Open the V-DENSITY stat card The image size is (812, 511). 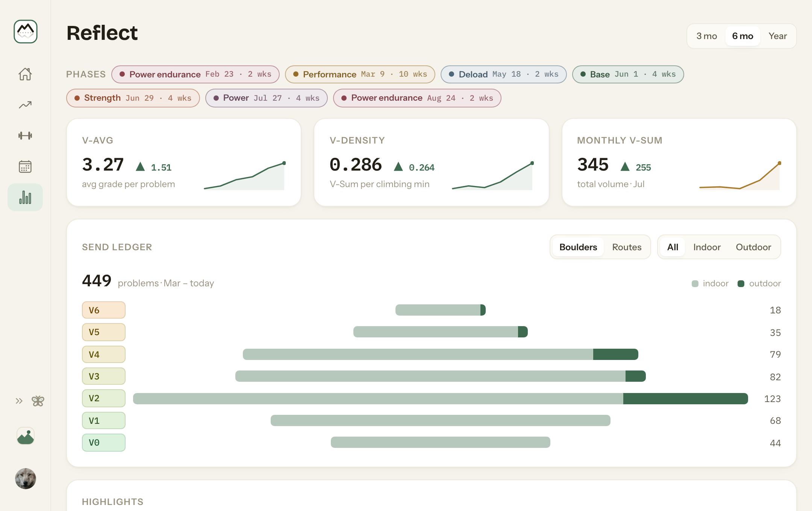[432, 162]
